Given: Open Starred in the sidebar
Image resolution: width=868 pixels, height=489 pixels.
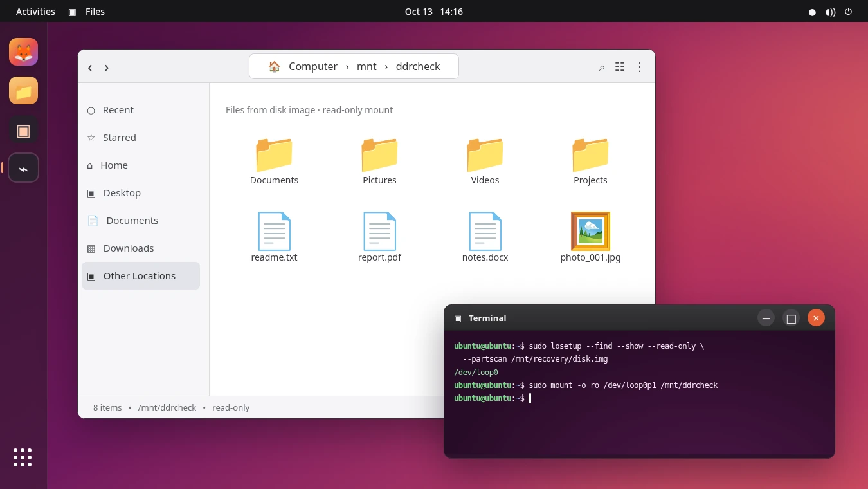Looking at the screenshot, I should click(141, 138).
